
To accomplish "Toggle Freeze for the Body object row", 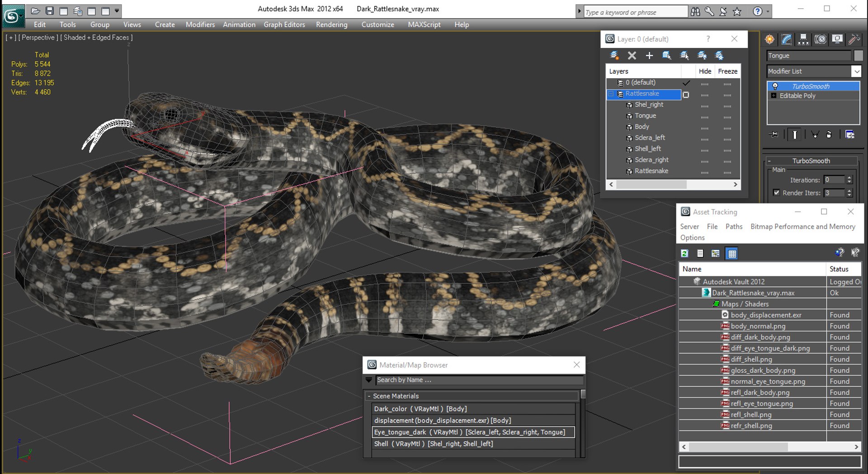I will click(x=727, y=128).
